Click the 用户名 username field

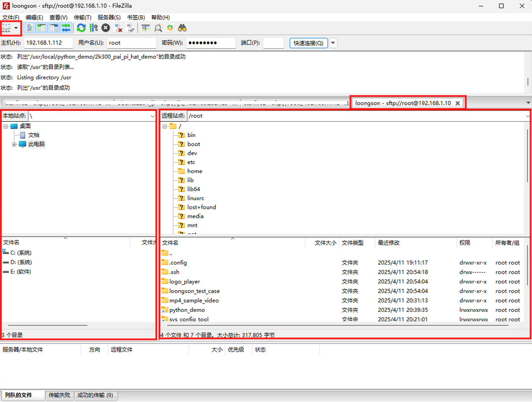coord(132,43)
